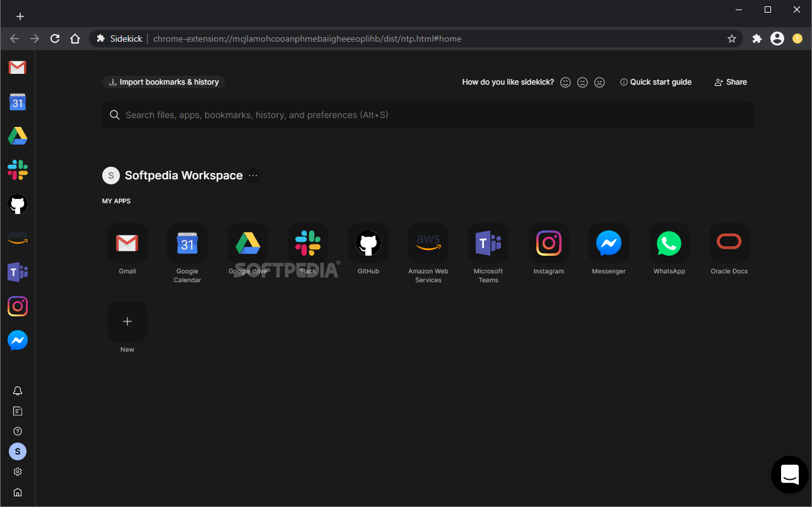Launch Gmail tile in My Apps
This screenshot has height=507, width=812.
[127, 243]
